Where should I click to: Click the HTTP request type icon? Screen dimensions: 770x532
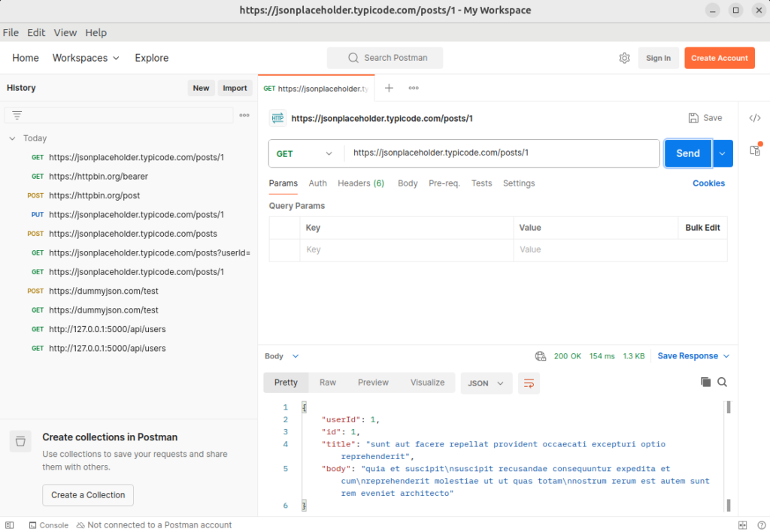[278, 118]
